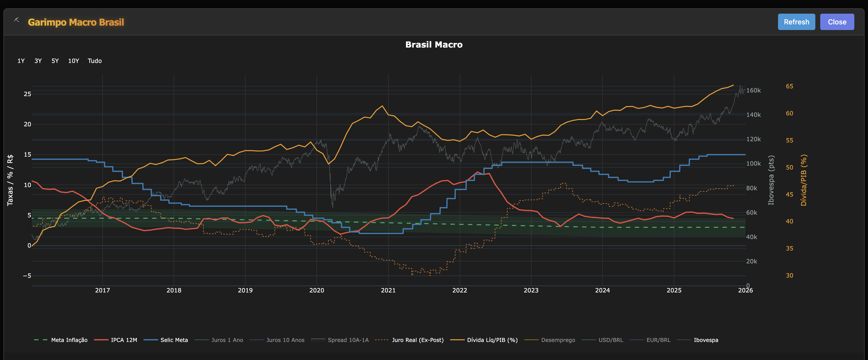
Task: Select the 1Y range selector
Action: pos(21,61)
